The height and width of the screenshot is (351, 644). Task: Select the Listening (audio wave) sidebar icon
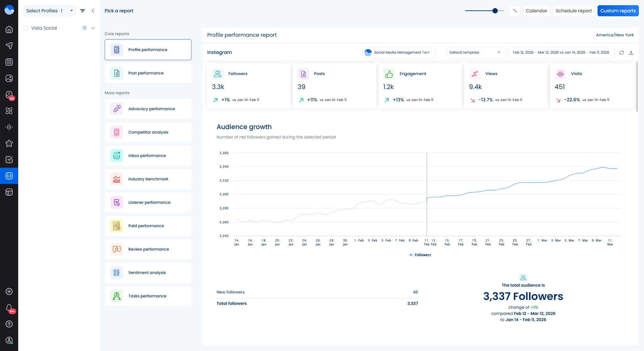[x=9, y=127]
